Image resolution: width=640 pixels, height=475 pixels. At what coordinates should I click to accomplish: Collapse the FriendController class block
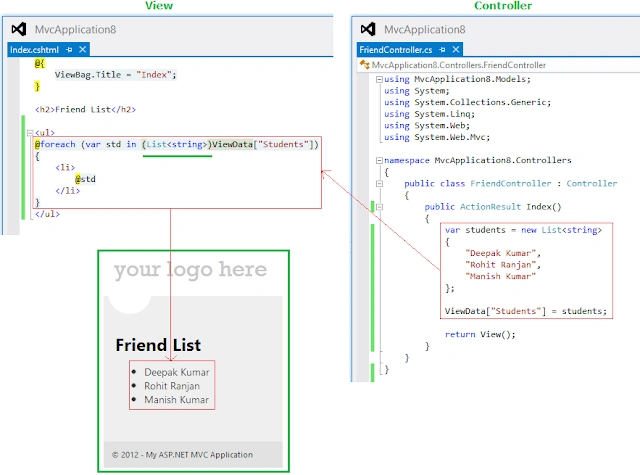(379, 184)
